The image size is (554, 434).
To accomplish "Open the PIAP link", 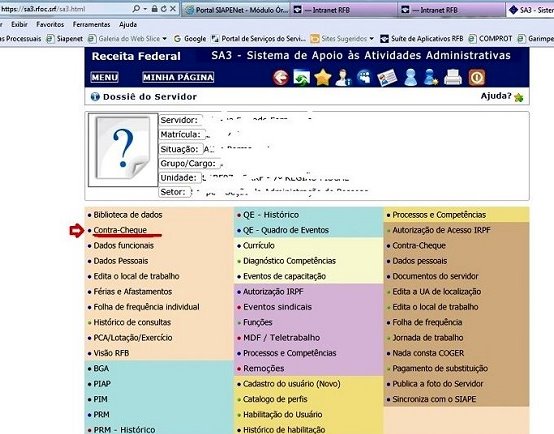I will pyautogui.click(x=102, y=384).
